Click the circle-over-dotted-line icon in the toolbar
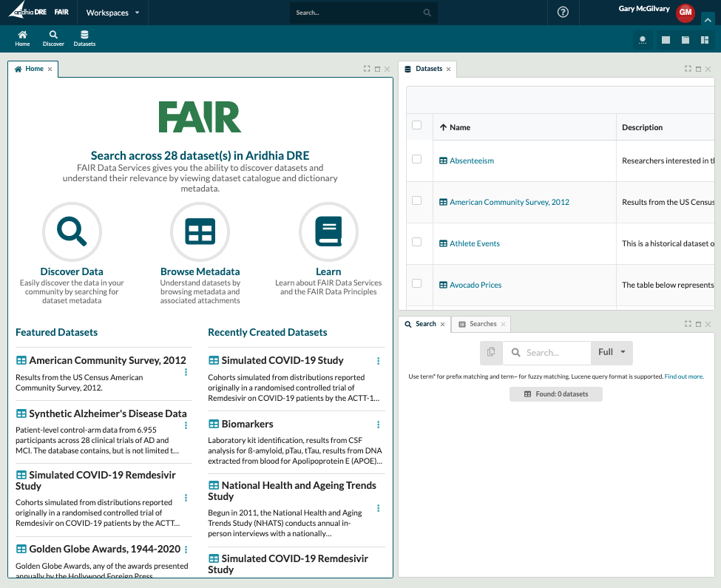Screen dimensions: 721x588 (x=643, y=40)
